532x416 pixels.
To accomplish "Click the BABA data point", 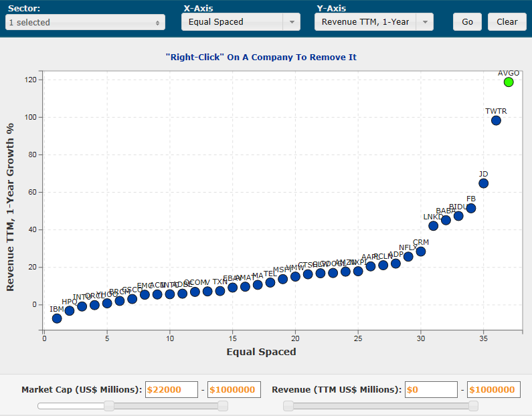I will 446,220.
